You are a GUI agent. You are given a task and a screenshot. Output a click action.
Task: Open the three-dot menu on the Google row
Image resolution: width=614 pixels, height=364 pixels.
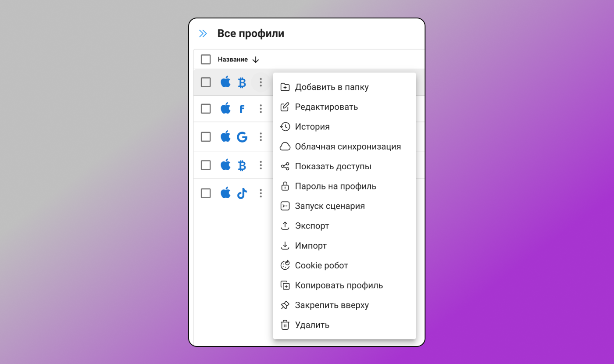[x=261, y=137]
